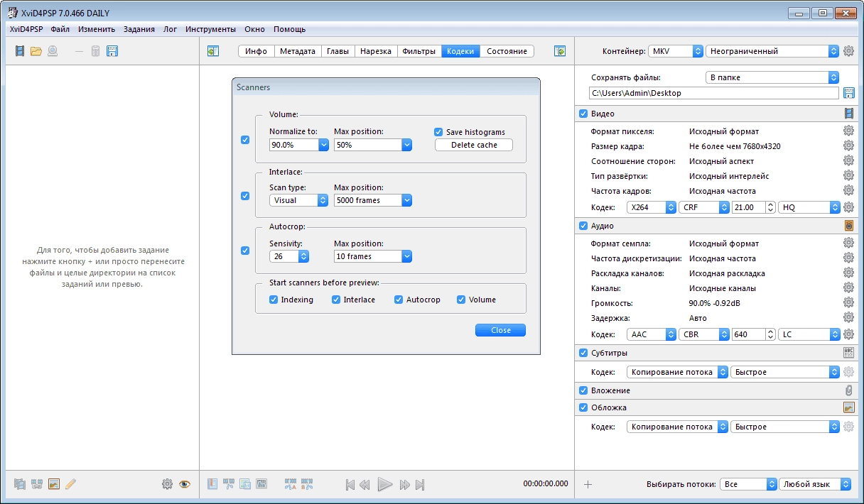Open gear settings for Частота кадров
Screen dimensions: 864x504
coord(848,191)
